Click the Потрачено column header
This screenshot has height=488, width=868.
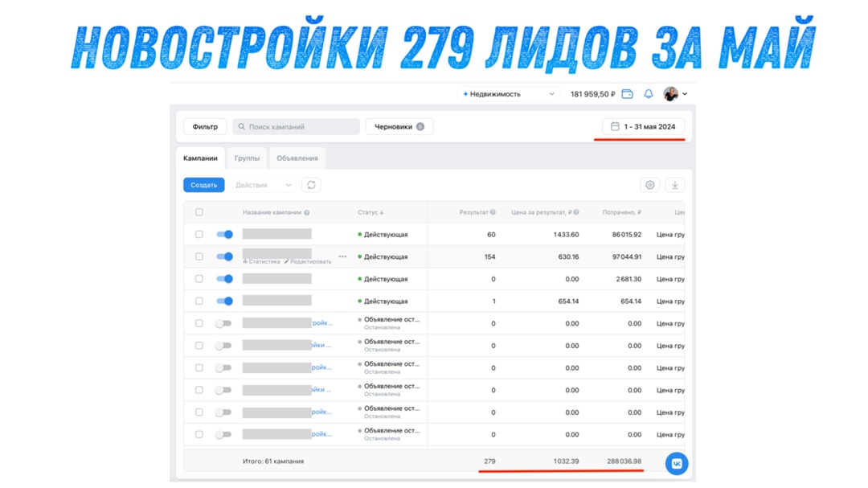(621, 212)
